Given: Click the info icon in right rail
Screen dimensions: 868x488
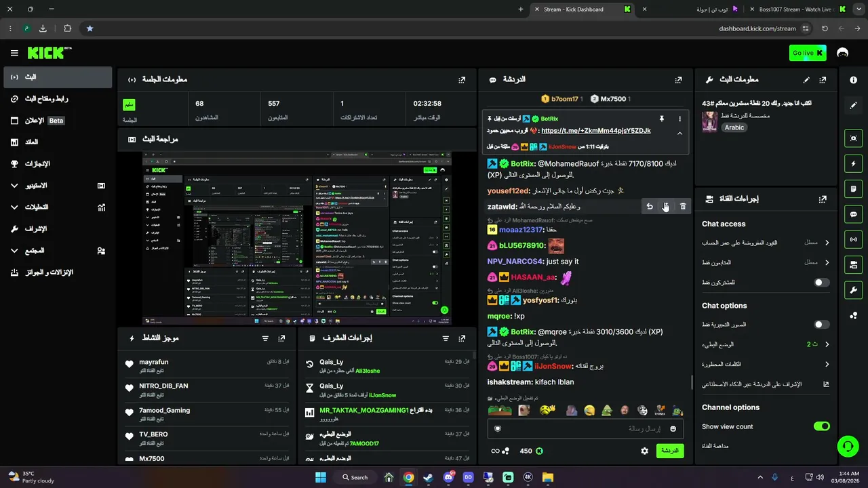Looking at the screenshot, I should pyautogui.click(x=853, y=80).
